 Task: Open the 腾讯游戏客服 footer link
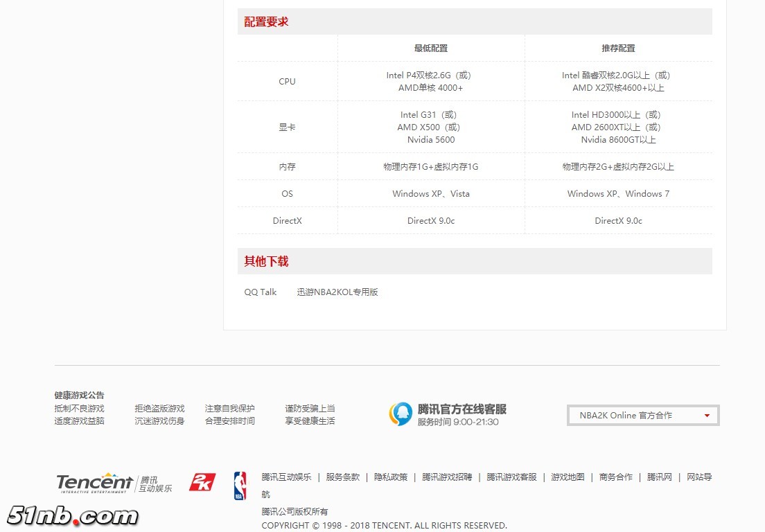click(x=511, y=477)
